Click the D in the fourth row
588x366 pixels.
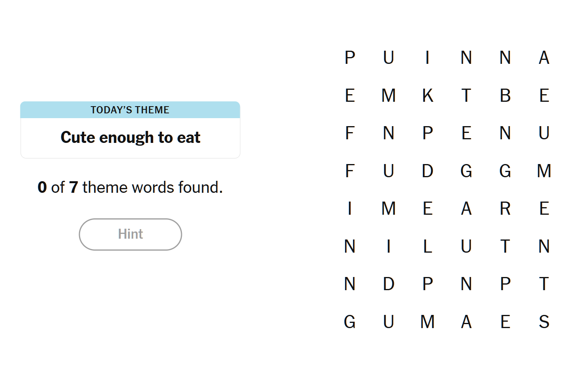427,171
